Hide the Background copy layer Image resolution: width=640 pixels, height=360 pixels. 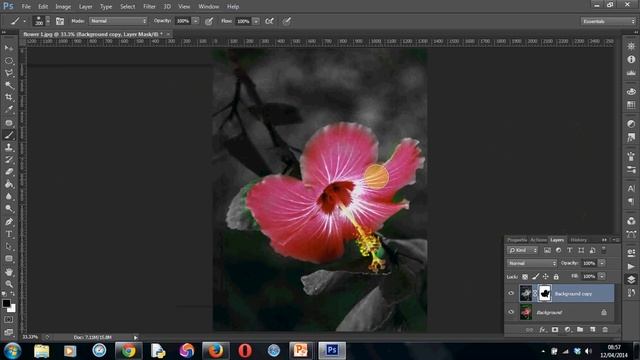coord(511,293)
